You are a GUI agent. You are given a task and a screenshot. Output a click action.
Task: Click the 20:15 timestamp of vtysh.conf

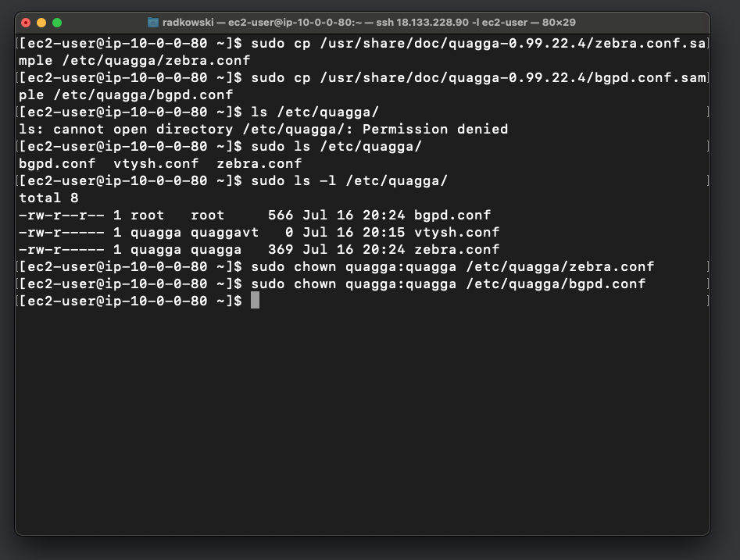(384, 232)
